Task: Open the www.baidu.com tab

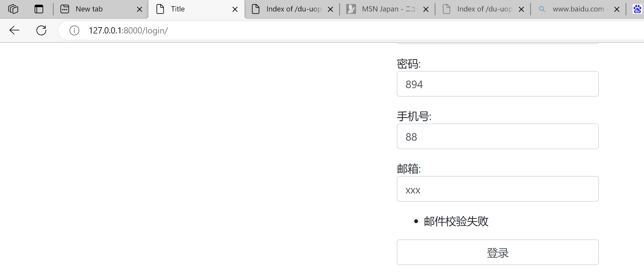Action: [578, 9]
